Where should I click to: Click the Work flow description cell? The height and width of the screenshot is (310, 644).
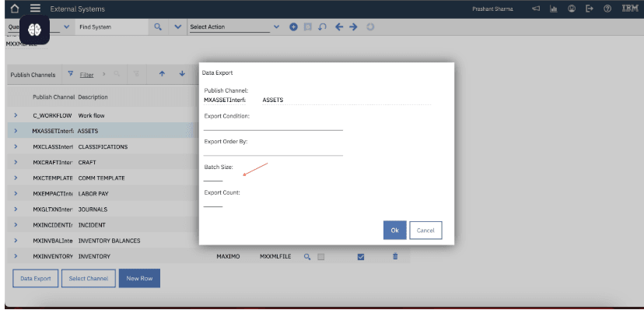(x=91, y=115)
